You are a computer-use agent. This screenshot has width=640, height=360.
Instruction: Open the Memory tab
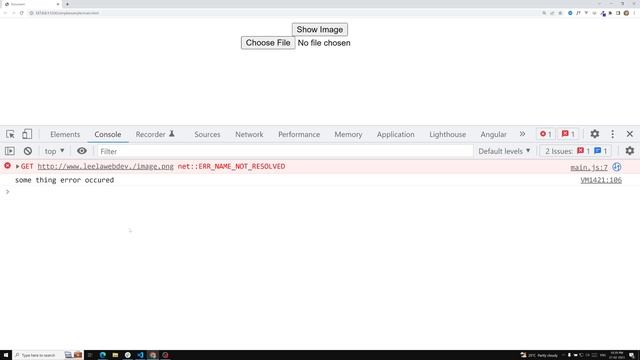point(348,134)
